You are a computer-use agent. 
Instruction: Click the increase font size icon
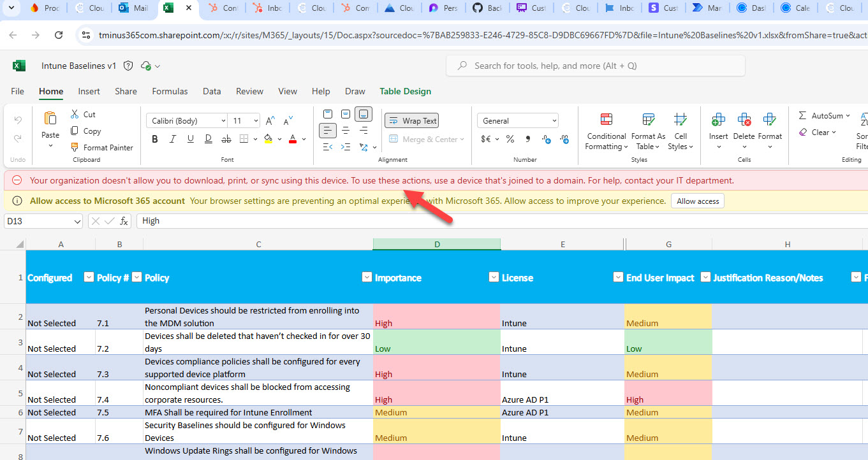click(x=270, y=120)
